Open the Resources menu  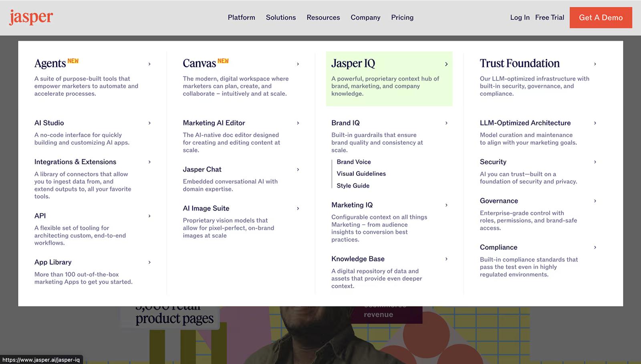click(323, 18)
